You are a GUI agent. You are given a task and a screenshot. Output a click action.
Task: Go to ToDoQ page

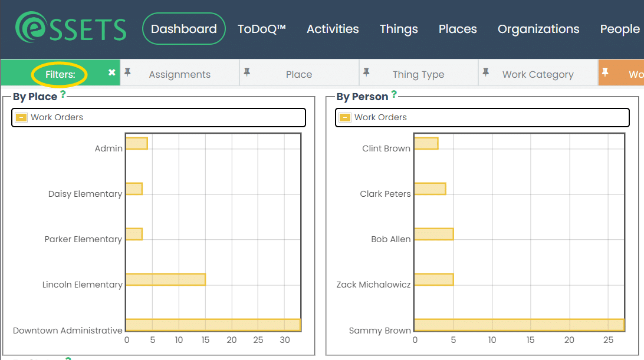[262, 29]
